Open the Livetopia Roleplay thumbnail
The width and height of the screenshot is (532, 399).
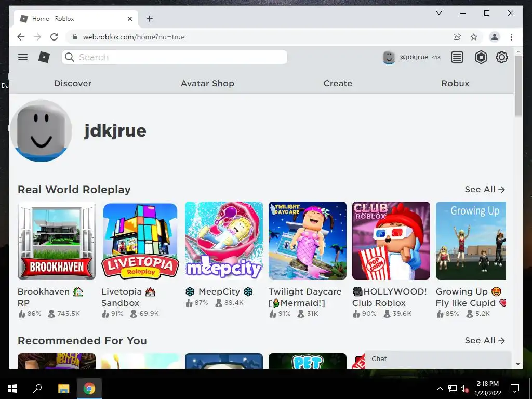pos(140,241)
